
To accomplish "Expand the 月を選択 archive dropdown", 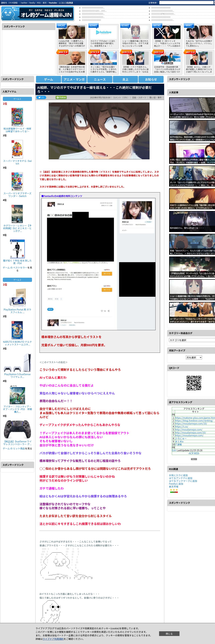I will tap(194, 357).
